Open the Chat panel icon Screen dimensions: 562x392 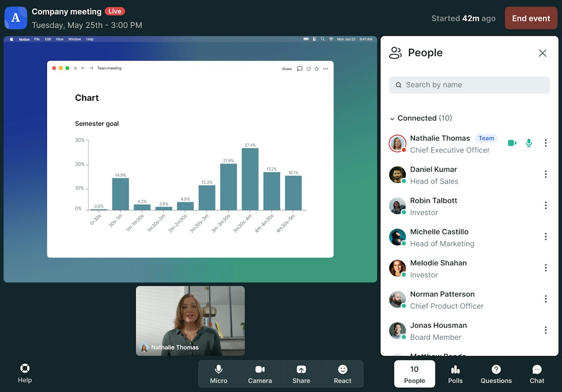point(537,369)
